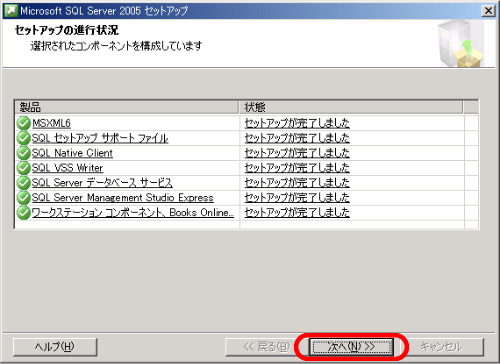Click the check icon for SQL セットアップ サポート ファイル
Image resolution: width=500 pixels, height=364 pixels.
point(23,138)
